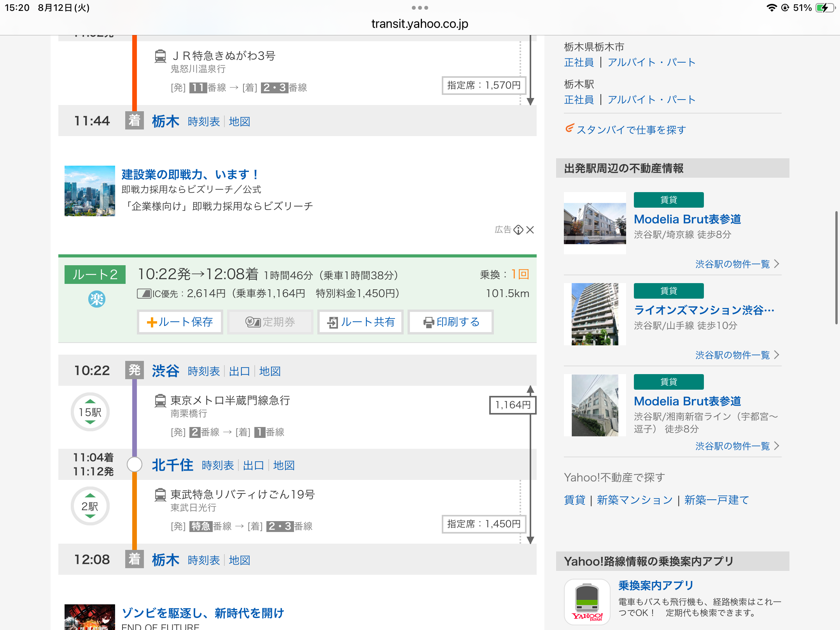Open 渋谷 station link
Screen dimensions: 840x630
(x=166, y=371)
